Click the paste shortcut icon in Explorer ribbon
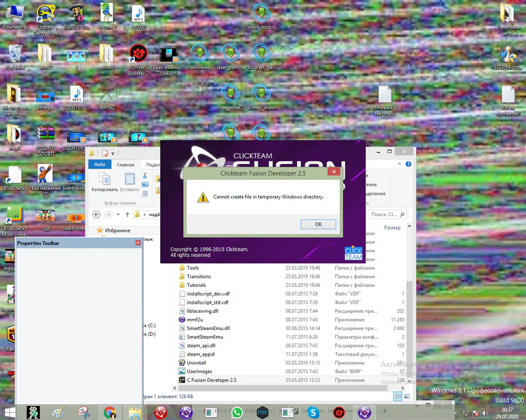526x420 pixels. coord(145,193)
